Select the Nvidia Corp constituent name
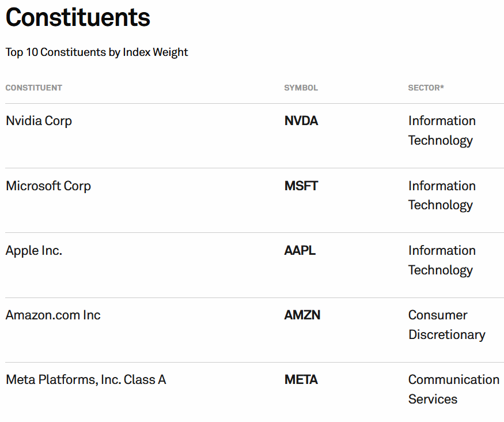This screenshot has width=504, height=422. point(39,121)
